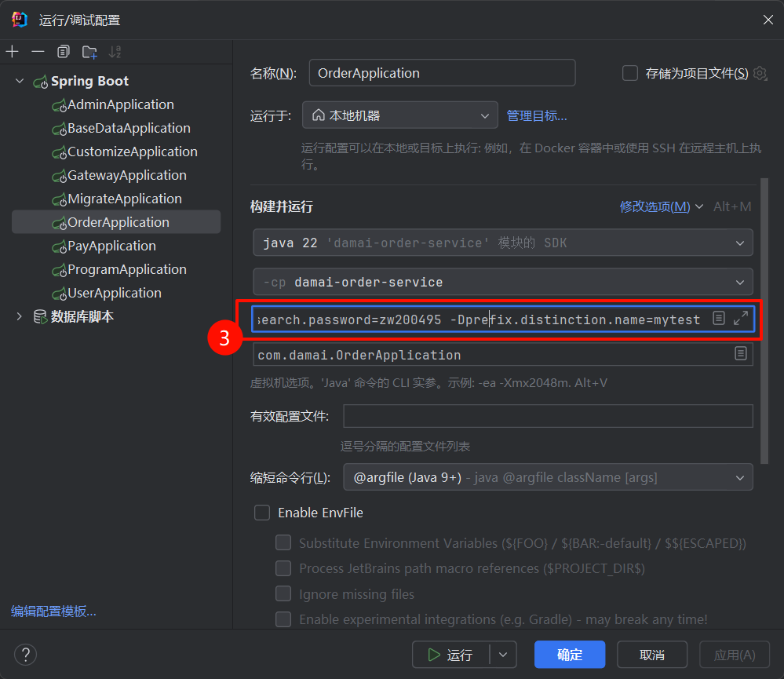This screenshot has width=784, height=679.
Task: Insert macros in VM options field
Action: 719,318
